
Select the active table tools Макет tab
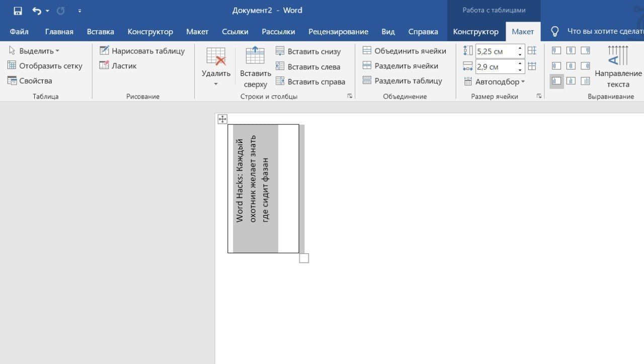(523, 31)
